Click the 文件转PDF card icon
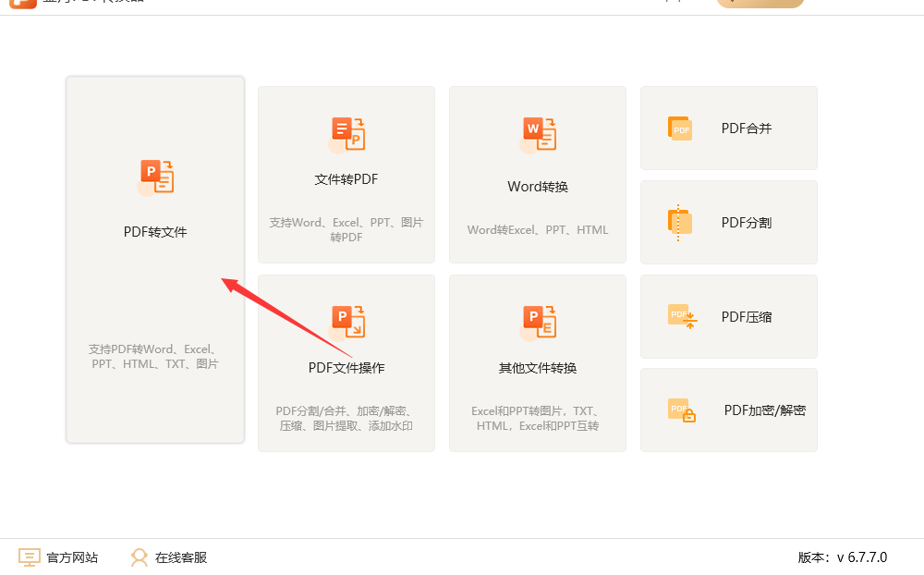 point(347,135)
